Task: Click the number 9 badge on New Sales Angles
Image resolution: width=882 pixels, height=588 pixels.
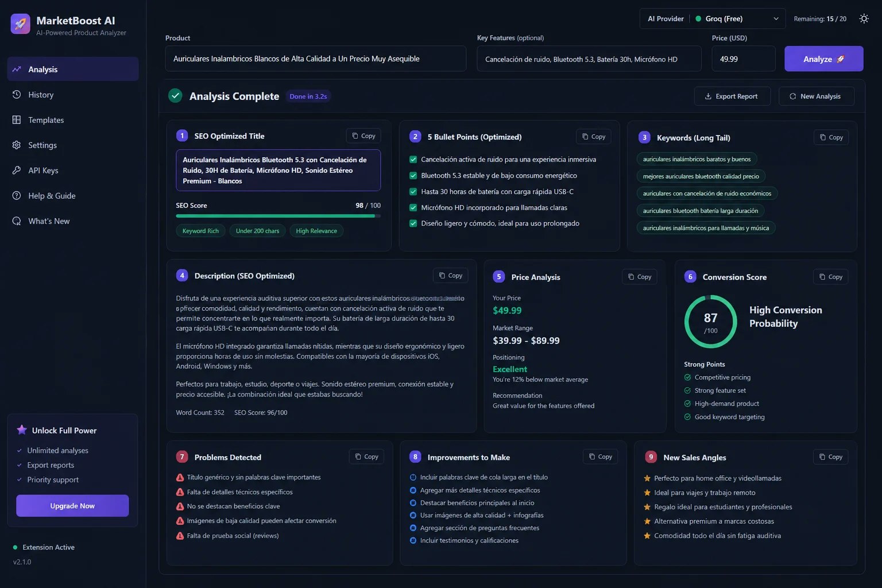Action: 651,457
